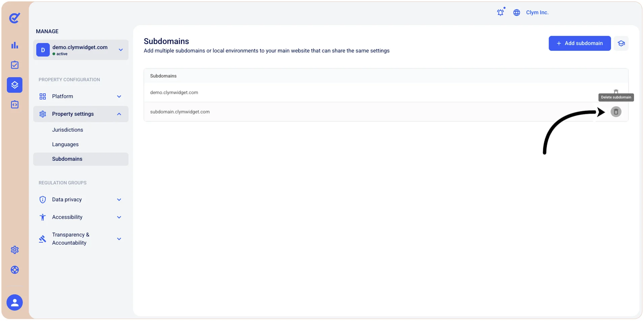Open the bar chart analytics icon
The image size is (644, 321).
click(14, 45)
